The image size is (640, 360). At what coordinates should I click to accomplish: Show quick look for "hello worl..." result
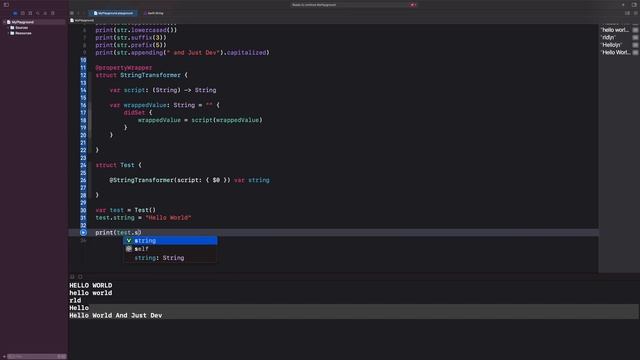pos(635,30)
